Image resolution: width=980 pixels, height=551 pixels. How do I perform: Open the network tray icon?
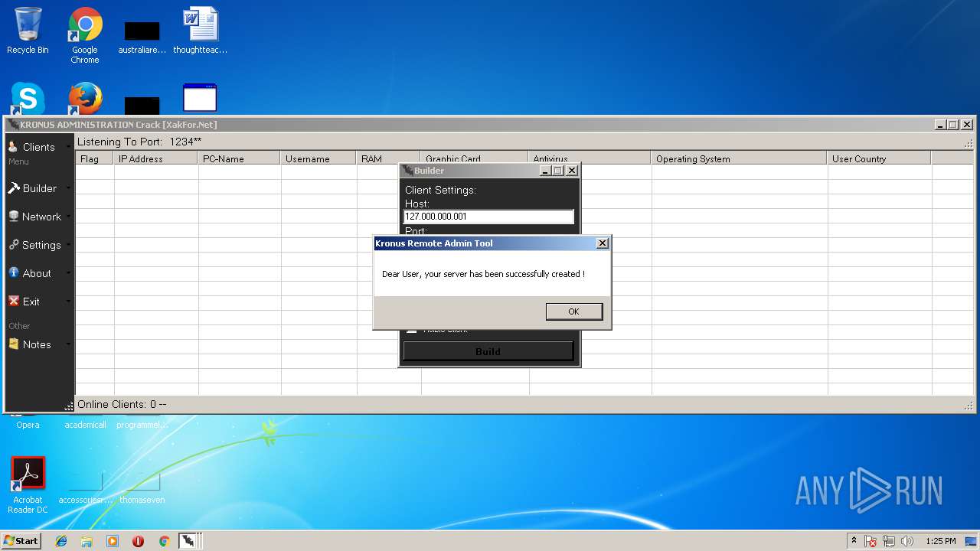pyautogui.click(x=889, y=541)
